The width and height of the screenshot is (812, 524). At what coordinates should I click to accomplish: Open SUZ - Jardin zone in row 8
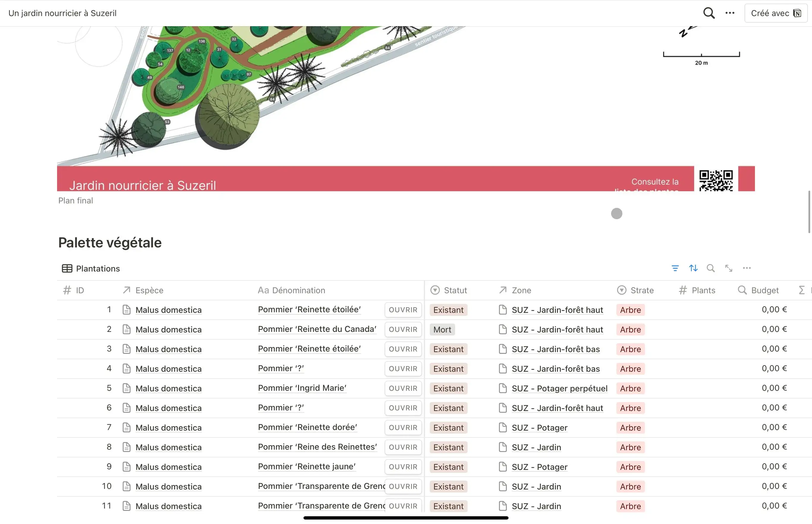[x=536, y=447]
